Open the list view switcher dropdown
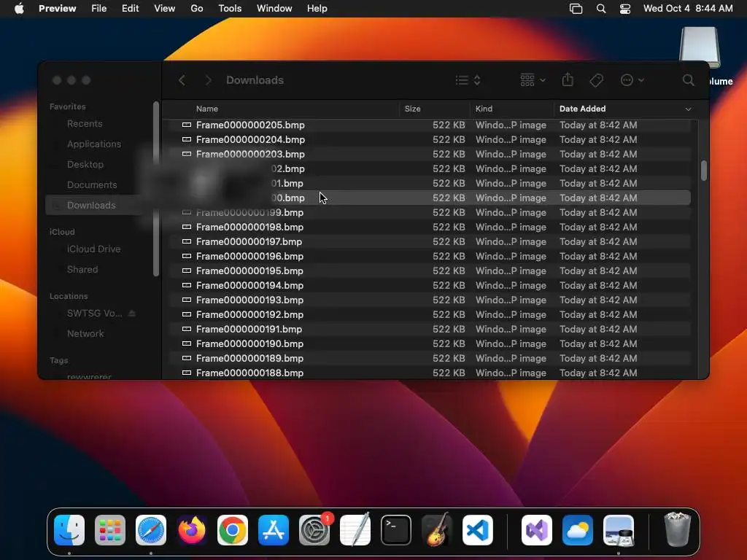Screen dimensions: 747x560 tap(468, 80)
